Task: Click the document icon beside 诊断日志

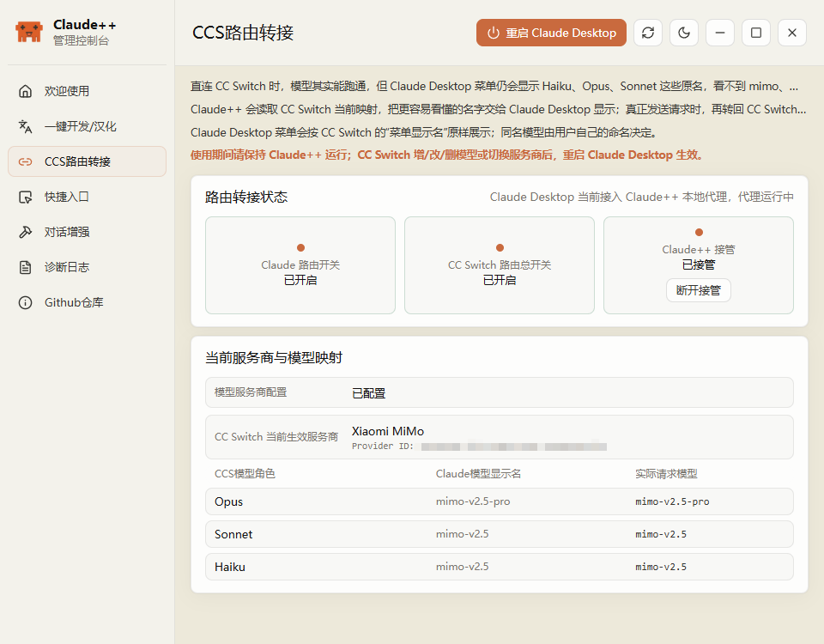Action: coord(25,267)
